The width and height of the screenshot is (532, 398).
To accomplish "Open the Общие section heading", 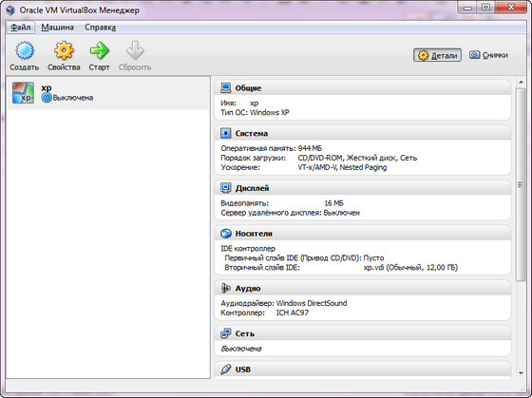I will pyautogui.click(x=248, y=88).
